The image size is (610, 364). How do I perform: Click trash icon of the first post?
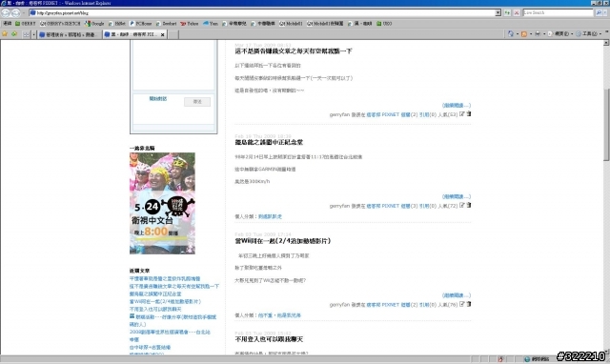click(469, 114)
